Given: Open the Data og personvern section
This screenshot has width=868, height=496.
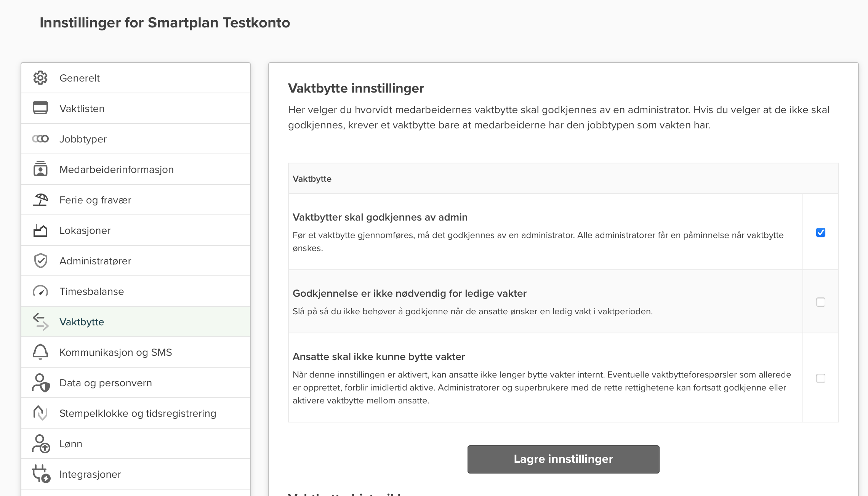Looking at the screenshot, I should (106, 383).
